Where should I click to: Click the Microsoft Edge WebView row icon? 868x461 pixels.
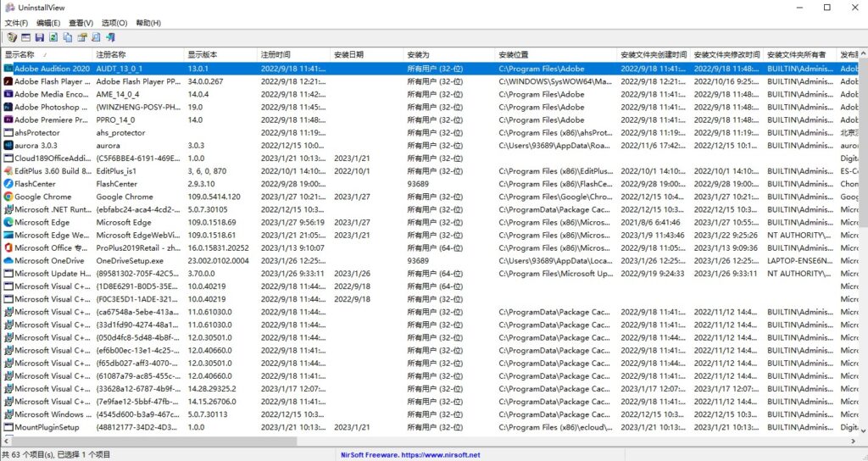(x=8, y=236)
